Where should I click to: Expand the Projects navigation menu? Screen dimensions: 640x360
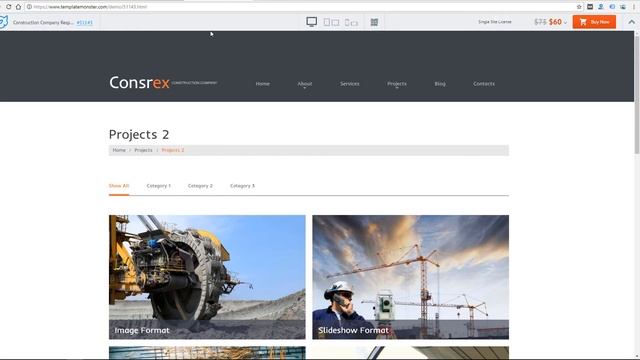pyautogui.click(x=397, y=84)
